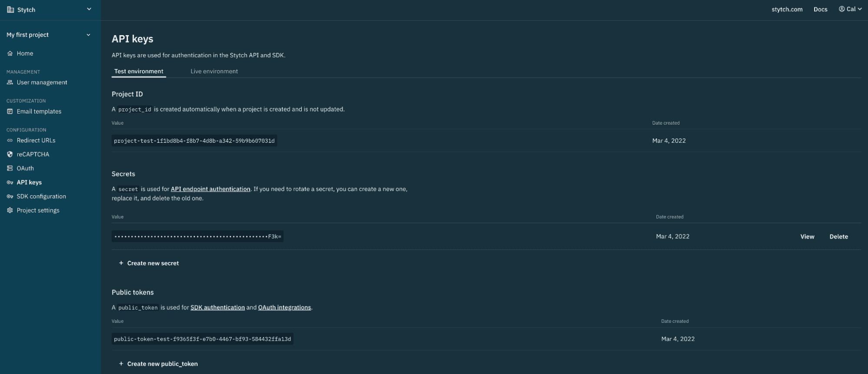Create new secret
Image resolution: width=868 pixels, height=374 pixels.
tap(149, 263)
